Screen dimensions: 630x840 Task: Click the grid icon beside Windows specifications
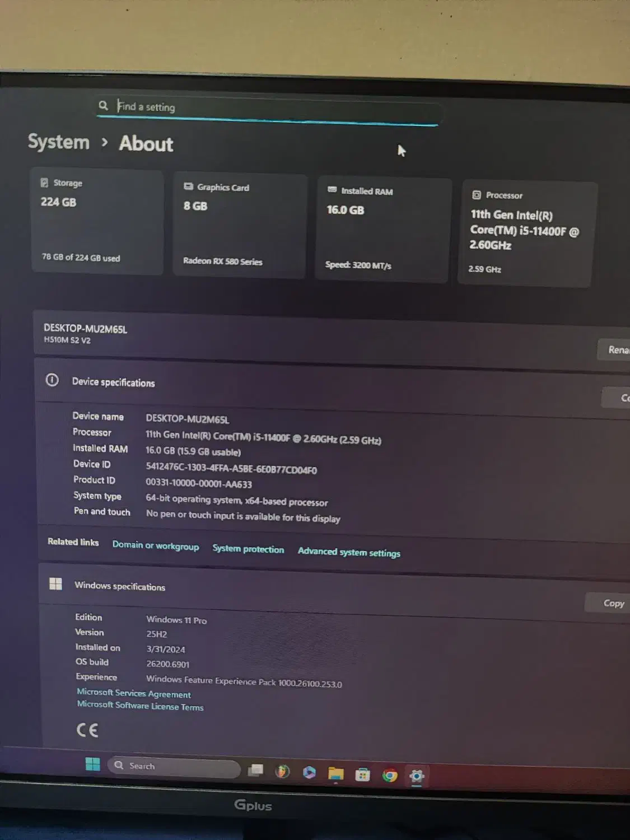click(x=55, y=584)
